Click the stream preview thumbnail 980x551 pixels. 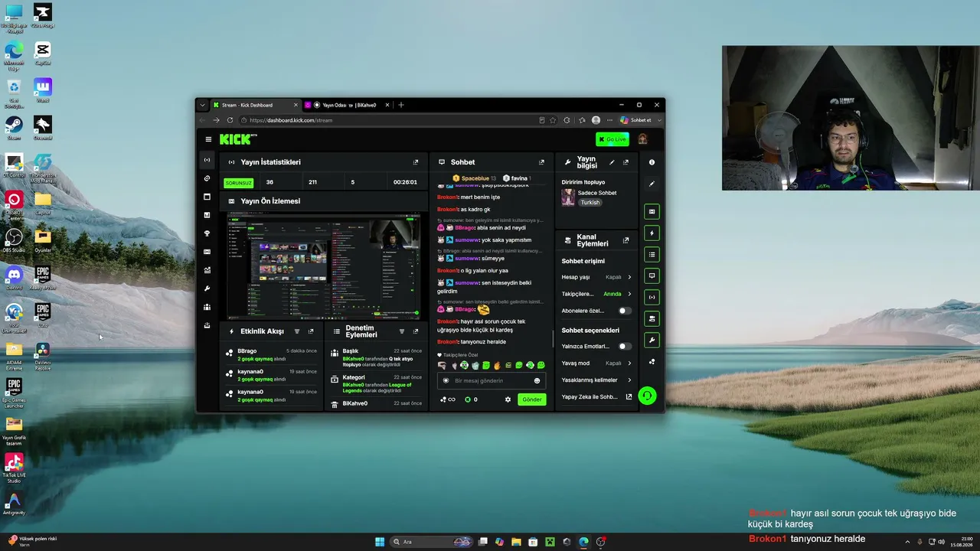[324, 266]
